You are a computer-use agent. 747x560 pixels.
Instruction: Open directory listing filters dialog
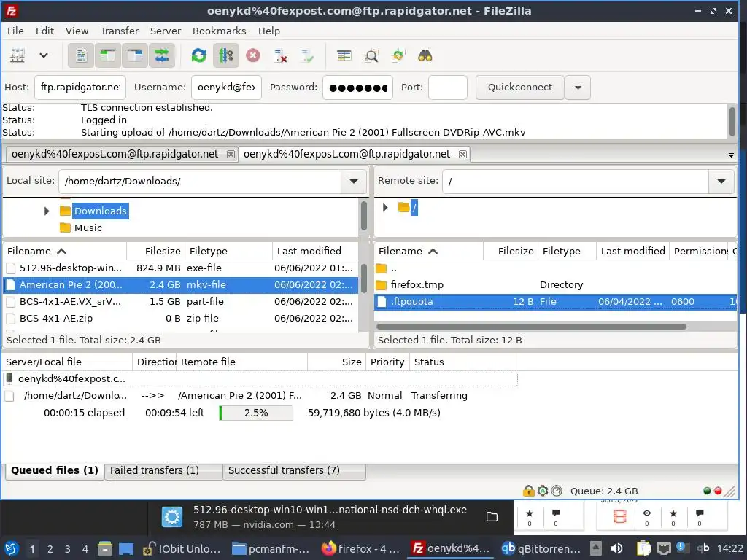point(344,55)
